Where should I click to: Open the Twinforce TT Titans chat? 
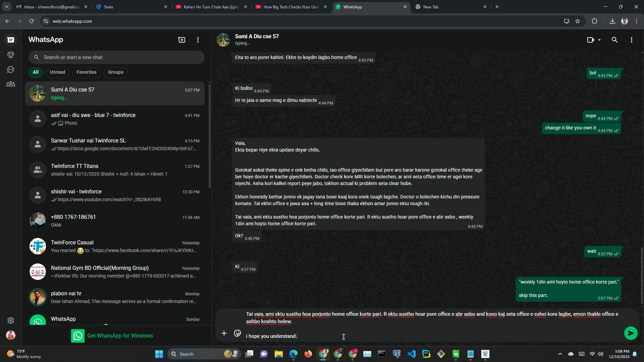(x=115, y=170)
